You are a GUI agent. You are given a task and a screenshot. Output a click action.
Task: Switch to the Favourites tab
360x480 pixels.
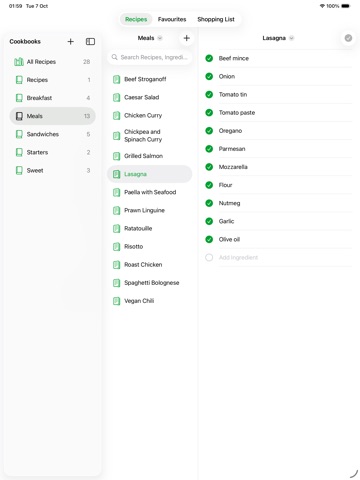(172, 19)
